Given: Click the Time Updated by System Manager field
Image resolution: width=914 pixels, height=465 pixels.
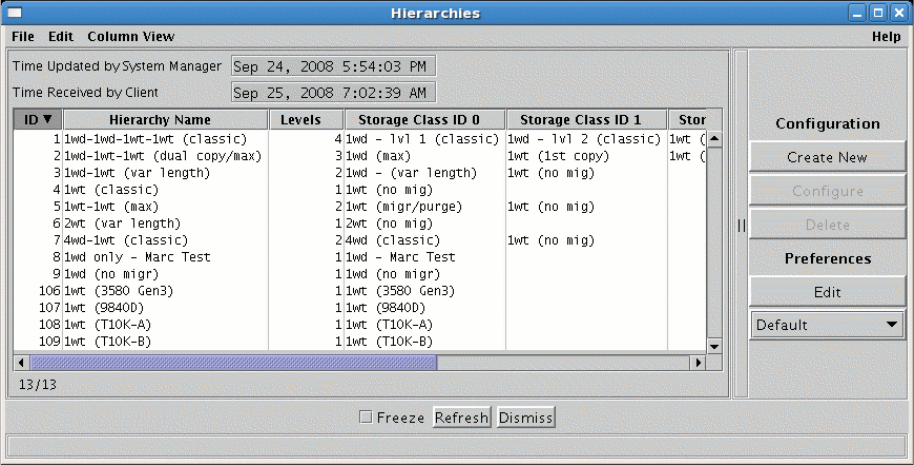Looking at the screenshot, I should click(333, 66).
